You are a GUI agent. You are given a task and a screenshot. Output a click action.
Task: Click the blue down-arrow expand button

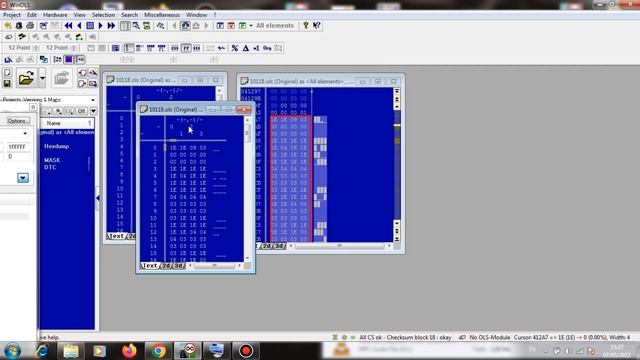(23, 178)
